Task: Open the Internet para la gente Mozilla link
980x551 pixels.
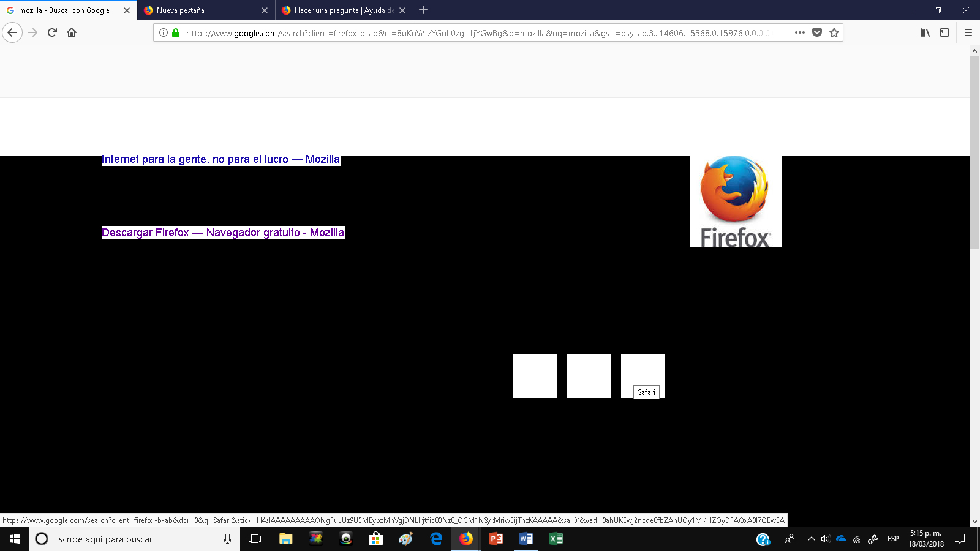Action: [221, 159]
